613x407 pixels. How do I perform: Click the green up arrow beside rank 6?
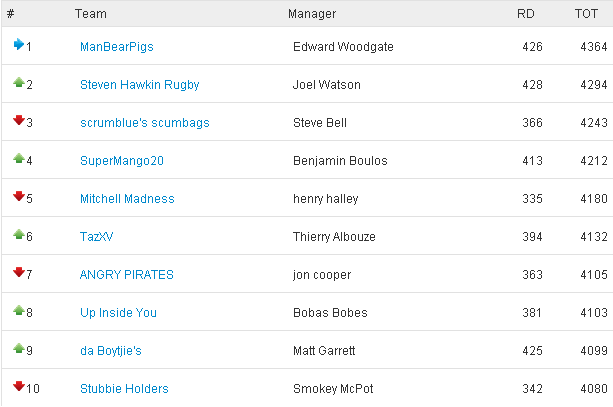pos(19,234)
